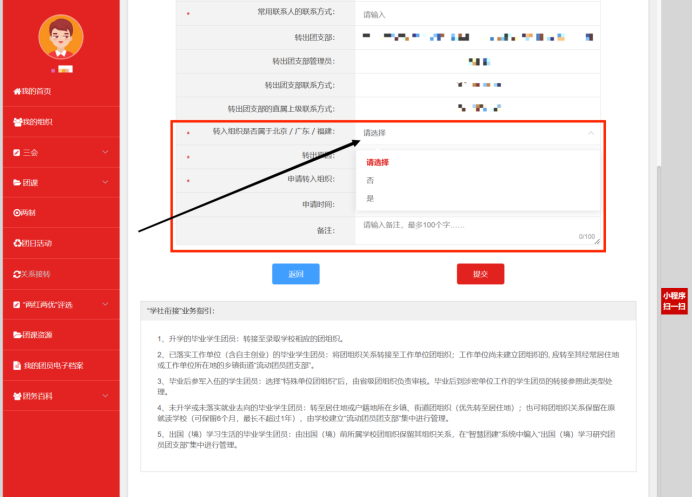This screenshot has width=692, height=498.
Task: Choose the 请选择 option in dropdown list
Action: pos(377,162)
